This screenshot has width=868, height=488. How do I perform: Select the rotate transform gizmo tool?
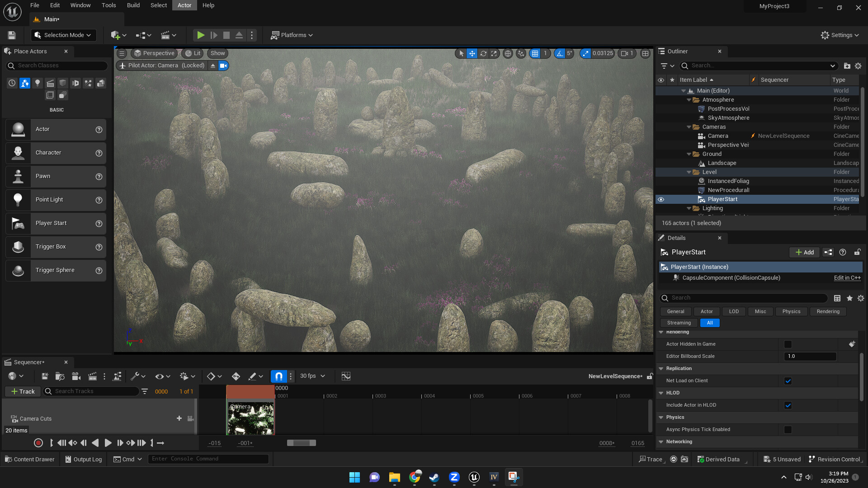[483, 53]
